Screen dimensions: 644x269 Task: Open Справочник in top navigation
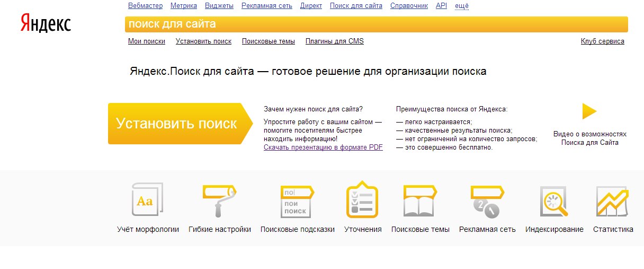click(409, 6)
